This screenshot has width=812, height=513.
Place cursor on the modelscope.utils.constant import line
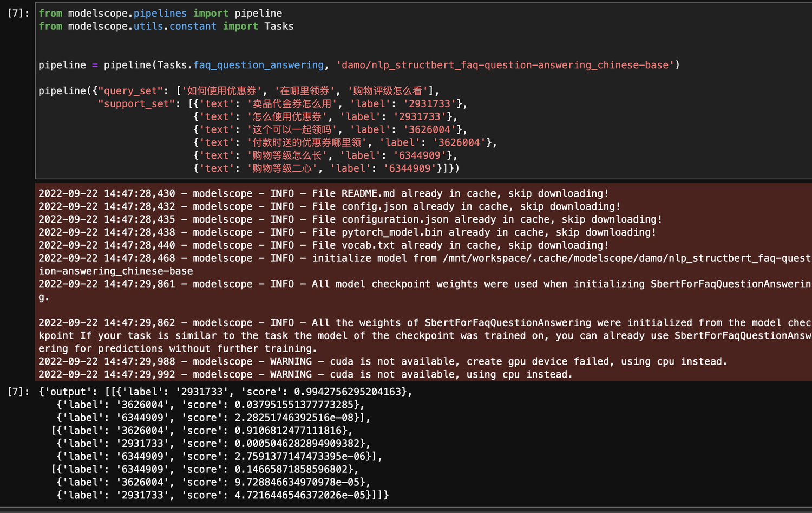pos(166,26)
